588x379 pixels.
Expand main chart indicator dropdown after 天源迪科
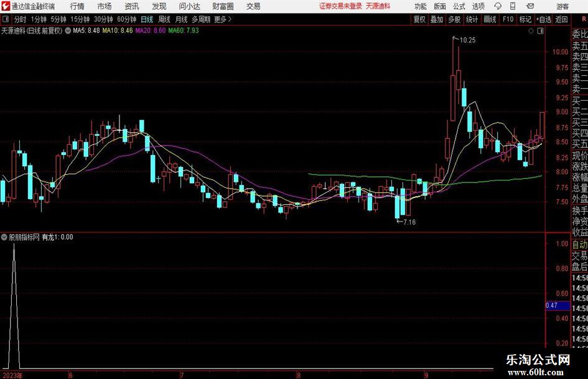pos(68,30)
